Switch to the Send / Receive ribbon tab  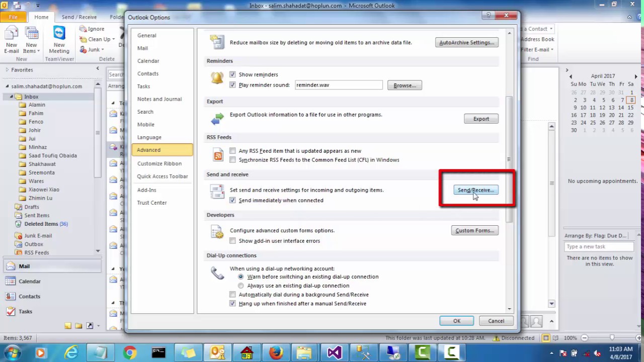(x=79, y=17)
